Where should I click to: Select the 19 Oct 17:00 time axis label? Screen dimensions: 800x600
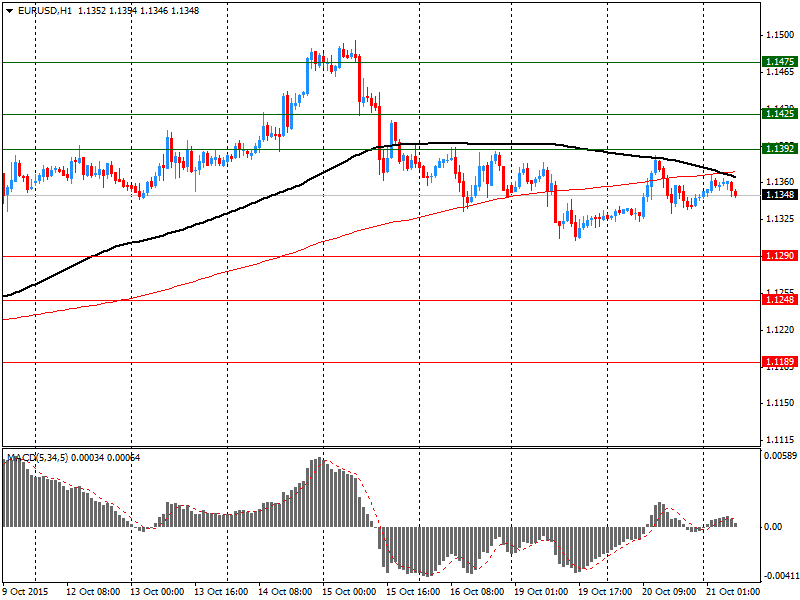coord(605,591)
